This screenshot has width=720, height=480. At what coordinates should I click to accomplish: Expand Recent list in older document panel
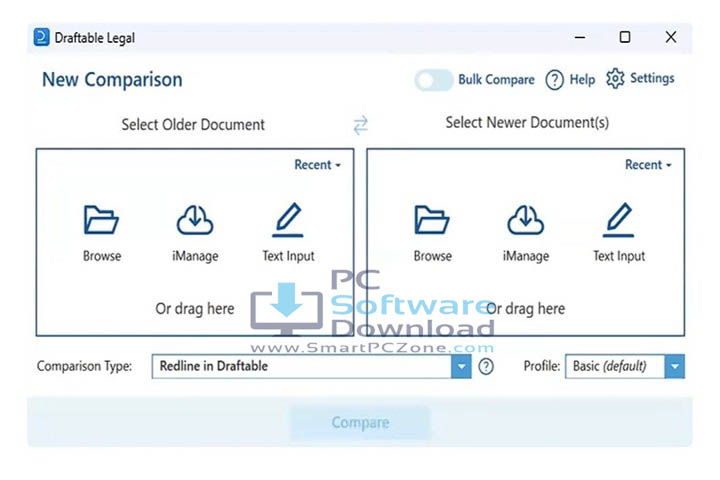pyautogui.click(x=317, y=164)
